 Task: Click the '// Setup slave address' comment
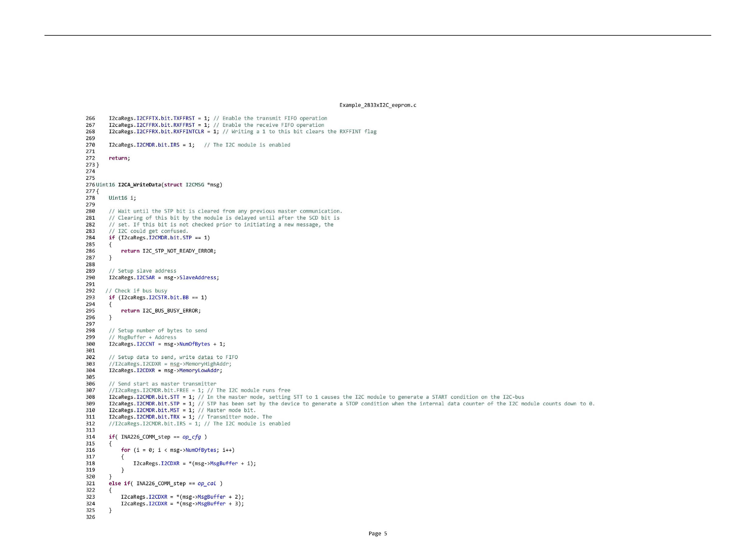[x=142, y=271]
